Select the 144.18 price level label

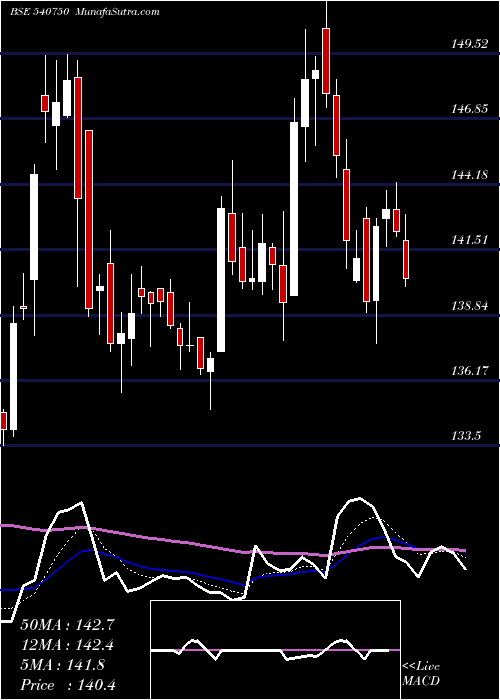470,175
